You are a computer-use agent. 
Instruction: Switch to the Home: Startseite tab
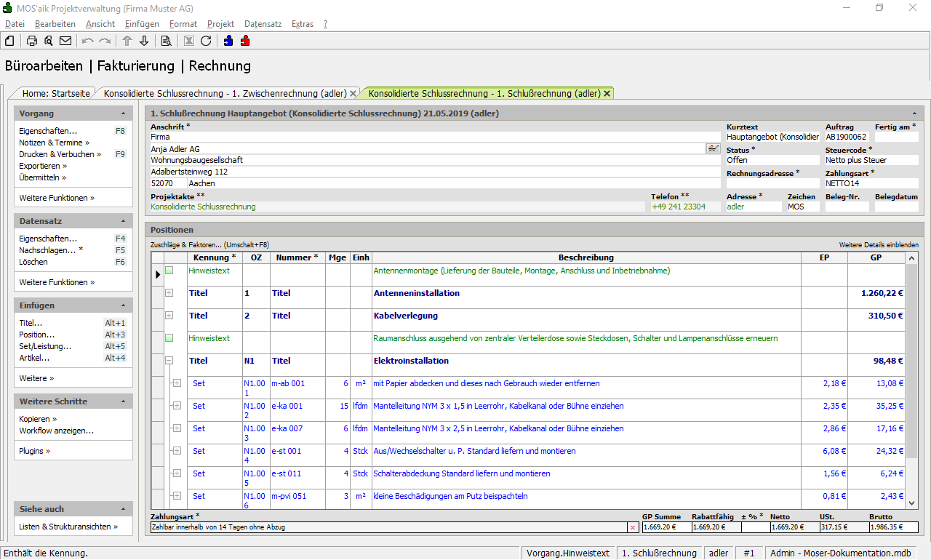(56, 94)
